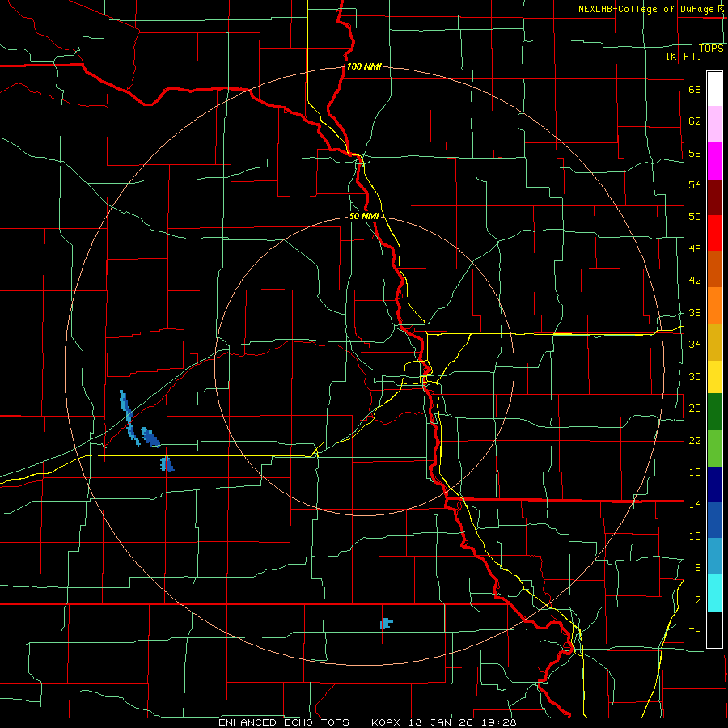Image resolution: width=728 pixels, height=728 pixels.
Task: Click the cyan 6 kft legend swatch
Action: [x=714, y=593]
